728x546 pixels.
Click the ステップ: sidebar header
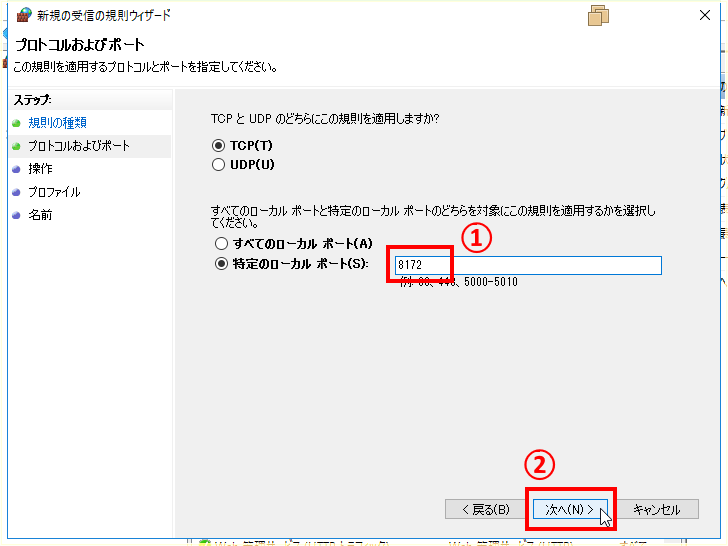click(32, 100)
